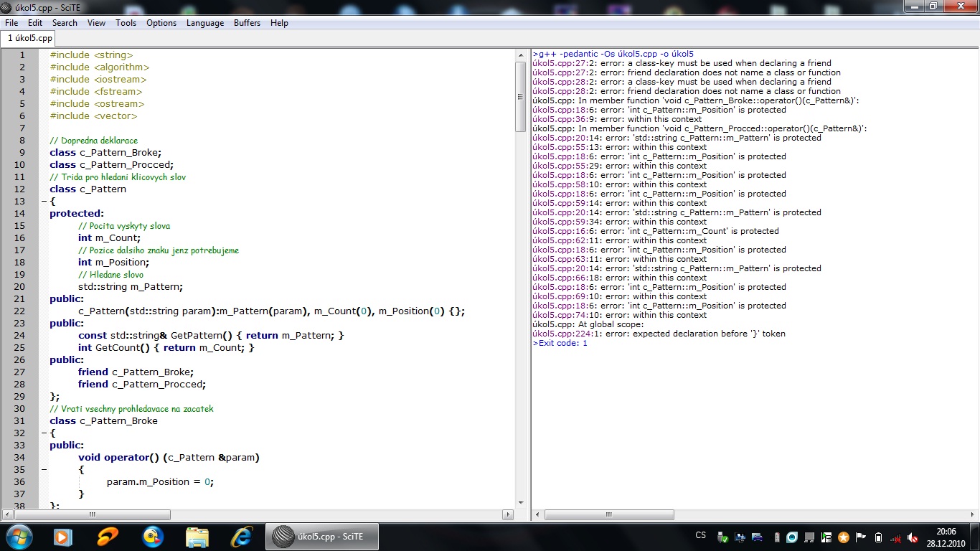Click the battery status tray icon
980x551 pixels.
pyautogui.click(x=878, y=537)
